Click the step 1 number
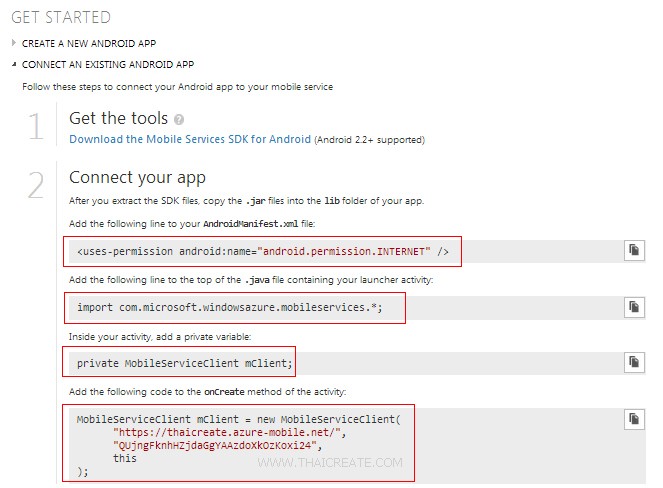This screenshot has width=663, height=488. pos(36,127)
